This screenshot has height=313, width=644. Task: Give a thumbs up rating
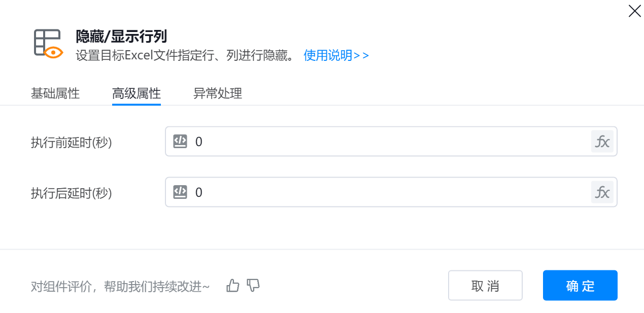(x=233, y=286)
